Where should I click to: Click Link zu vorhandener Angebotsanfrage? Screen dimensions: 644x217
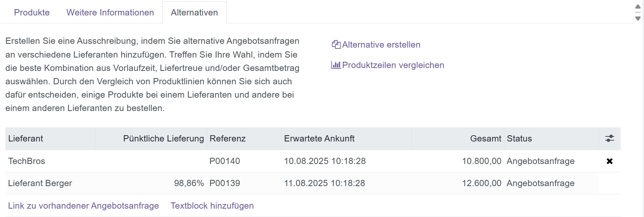(83, 206)
